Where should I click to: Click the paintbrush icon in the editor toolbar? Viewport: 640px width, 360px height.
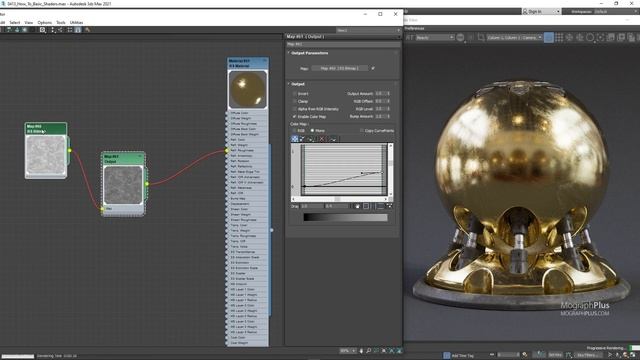pyautogui.click(x=87, y=30)
